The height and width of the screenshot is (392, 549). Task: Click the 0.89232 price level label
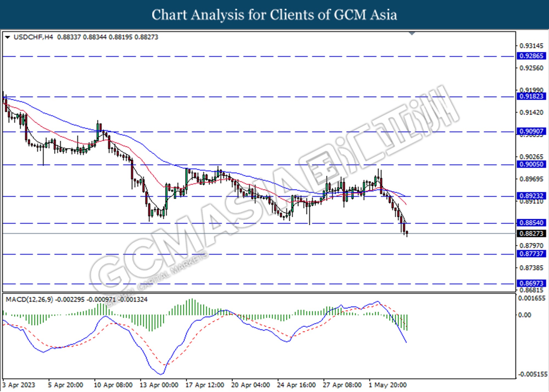coord(532,196)
